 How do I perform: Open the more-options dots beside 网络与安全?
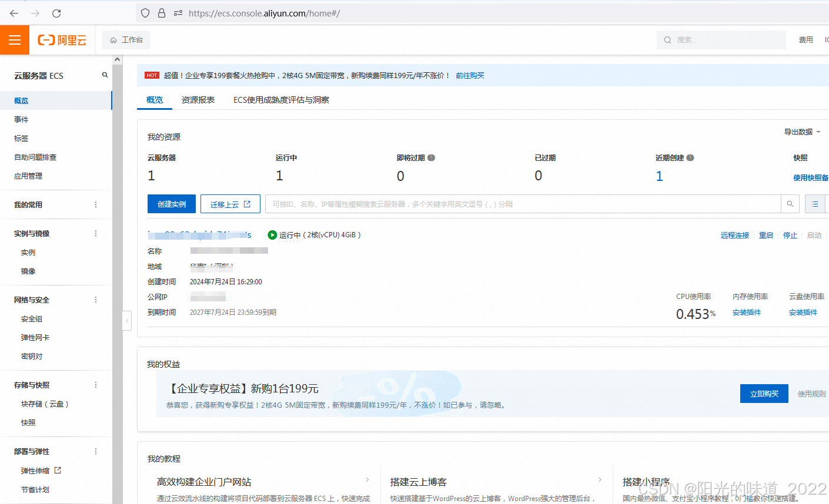point(96,300)
